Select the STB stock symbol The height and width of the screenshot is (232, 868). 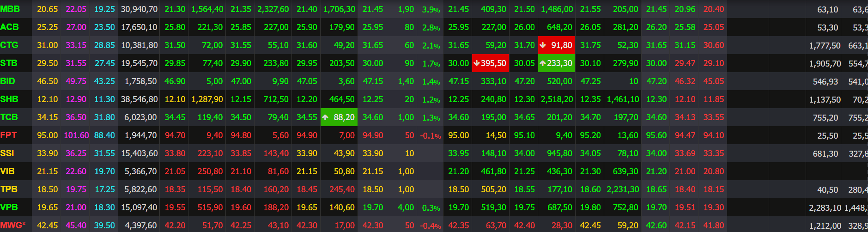point(9,63)
